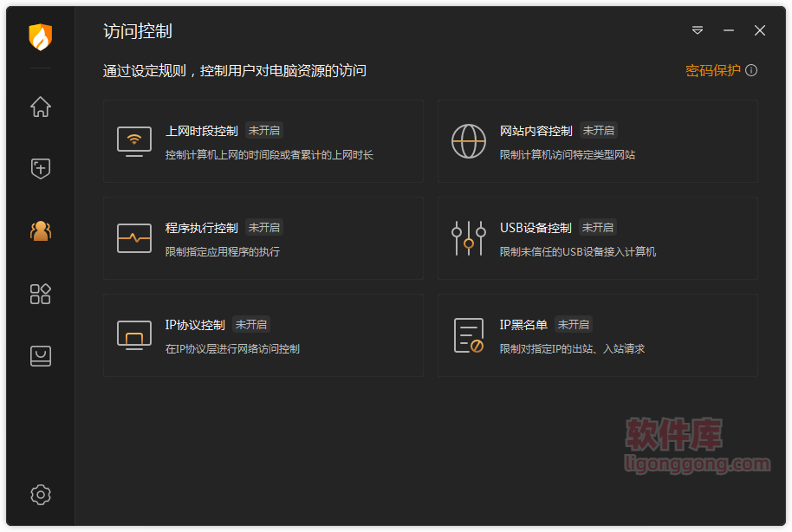This screenshot has height=532, width=792.
Task: Open the extensions grid icon in sidebar
Action: pyautogui.click(x=40, y=294)
